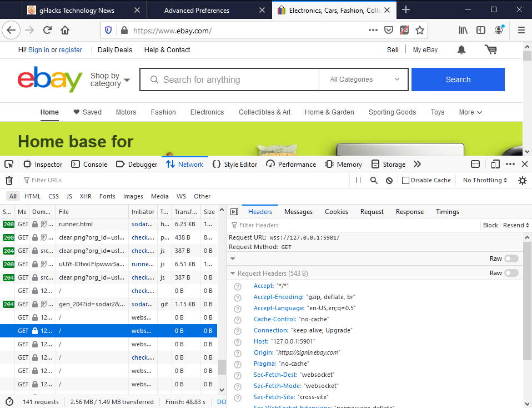Screen dimensions: 532x408
Task: Click the Filter Headers field
Action: 354,225
